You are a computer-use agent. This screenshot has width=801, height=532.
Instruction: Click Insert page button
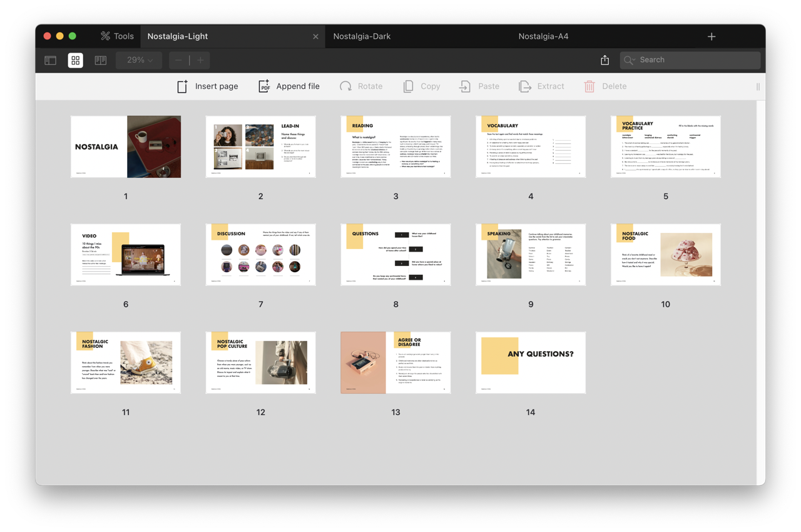point(207,86)
